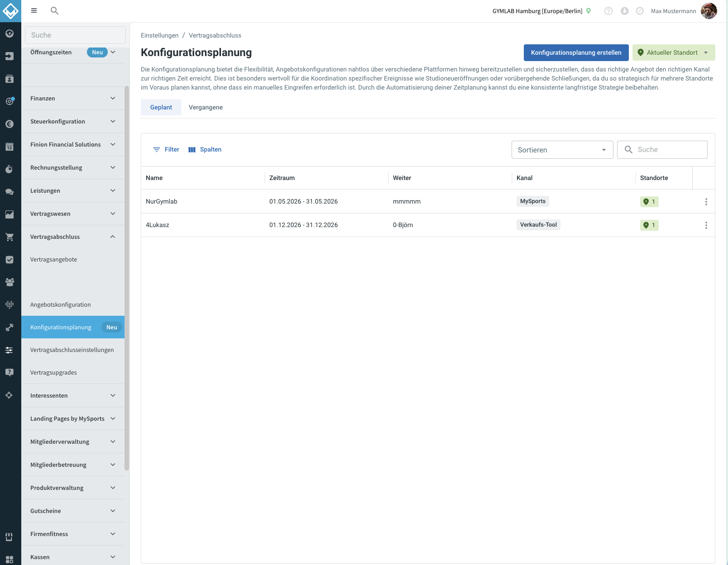Open Vertragsangebote menu item
728x565 pixels.
pyautogui.click(x=73, y=259)
